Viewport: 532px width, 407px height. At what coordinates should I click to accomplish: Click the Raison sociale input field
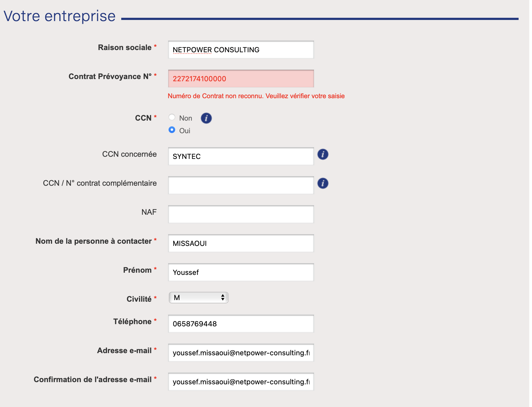coord(241,50)
